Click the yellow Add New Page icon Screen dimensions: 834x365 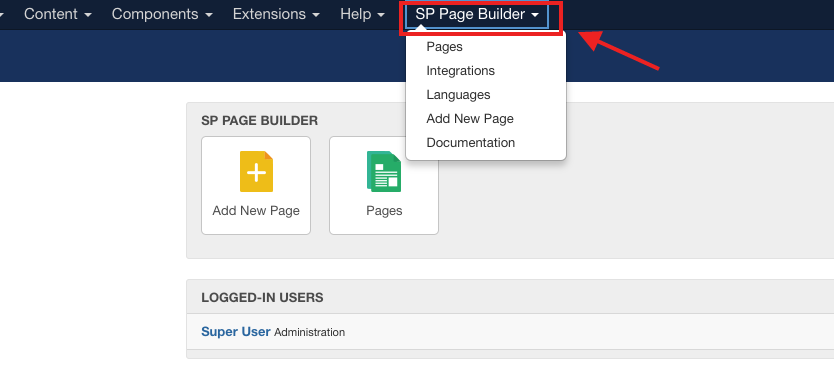[x=256, y=171]
